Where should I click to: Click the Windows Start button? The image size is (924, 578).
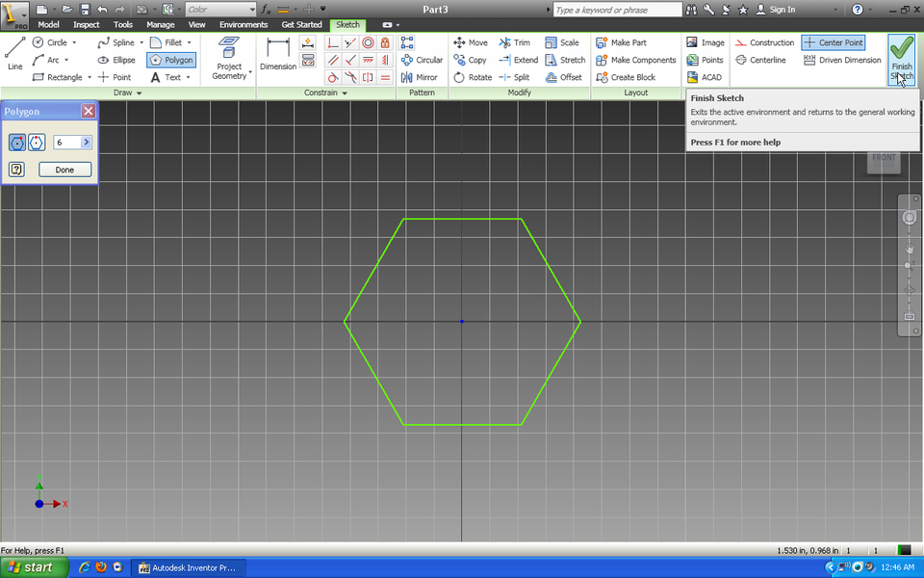click(x=35, y=567)
